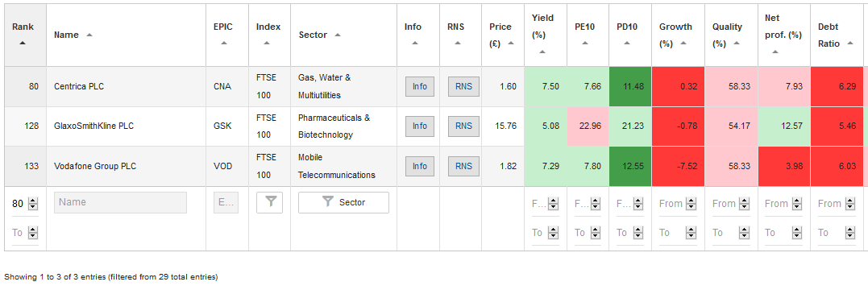This screenshot has width=868, height=290.
Task: Open the Sector filter dropdown button
Action: click(x=343, y=202)
